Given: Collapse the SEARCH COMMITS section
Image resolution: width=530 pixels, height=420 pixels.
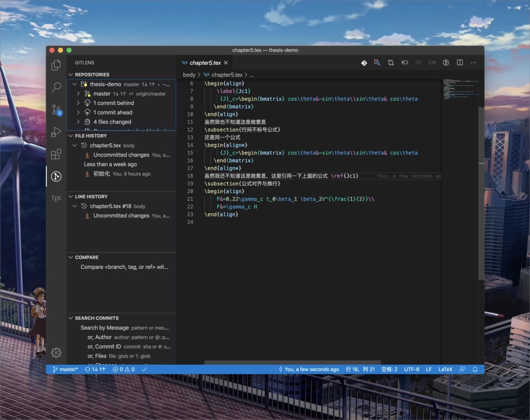Looking at the screenshot, I should tap(71, 318).
